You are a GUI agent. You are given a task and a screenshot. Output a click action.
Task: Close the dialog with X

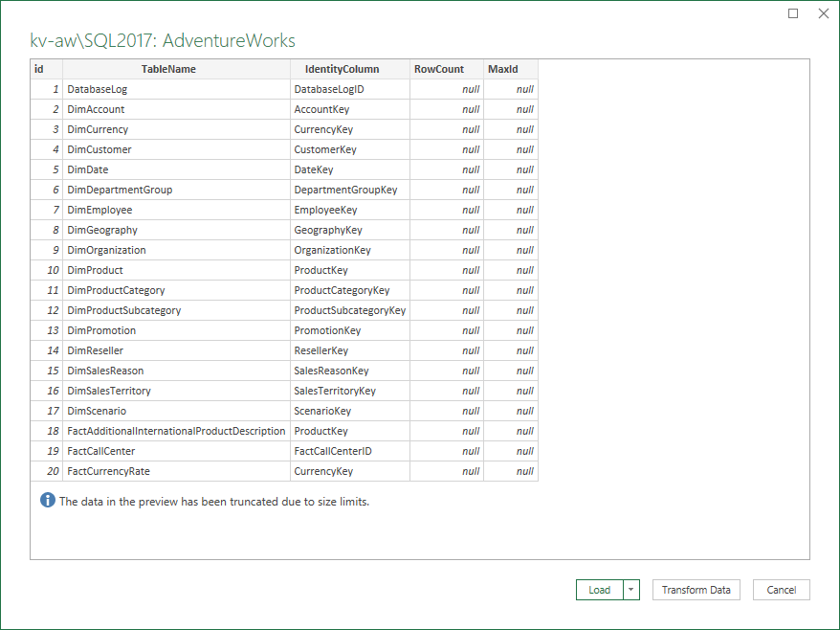click(824, 13)
